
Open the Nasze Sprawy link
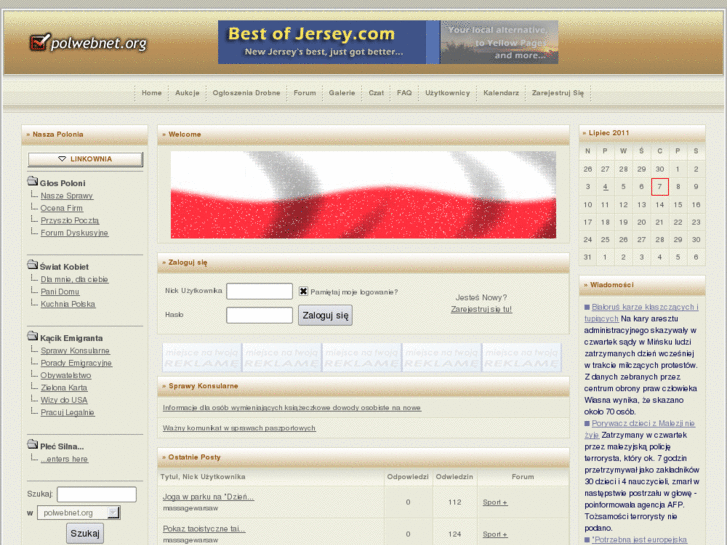click(67, 196)
